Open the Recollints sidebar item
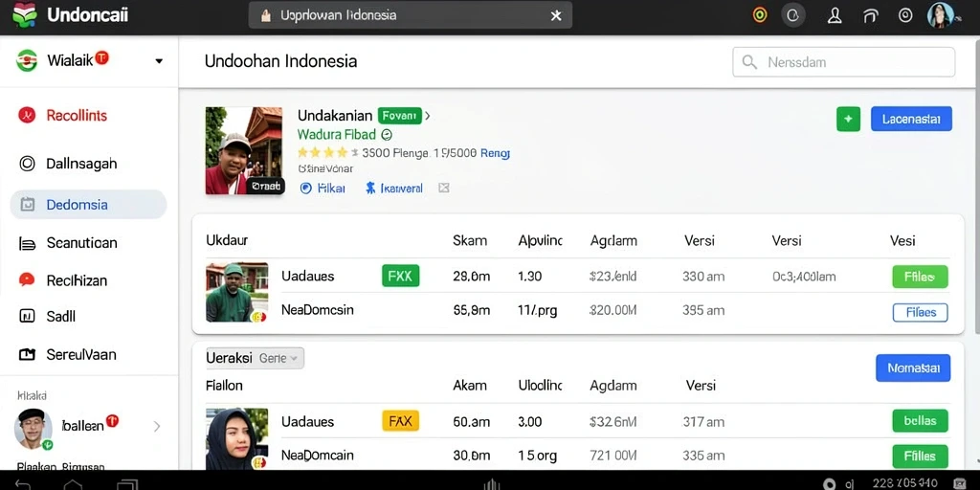Screen dimensions: 980x490 tap(77, 116)
